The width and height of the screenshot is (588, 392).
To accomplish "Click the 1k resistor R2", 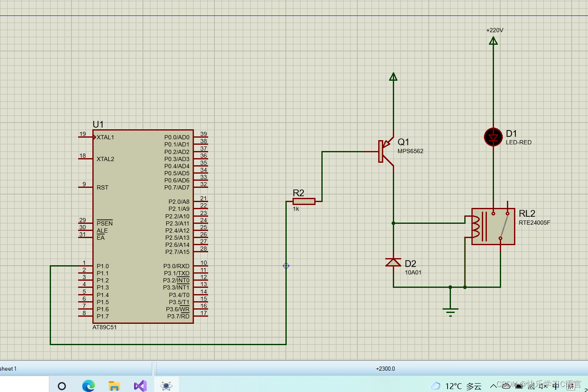I will click(x=304, y=201).
